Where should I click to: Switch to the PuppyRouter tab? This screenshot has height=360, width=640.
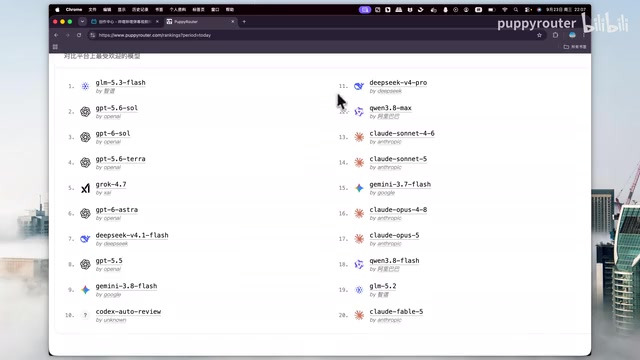[201, 22]
